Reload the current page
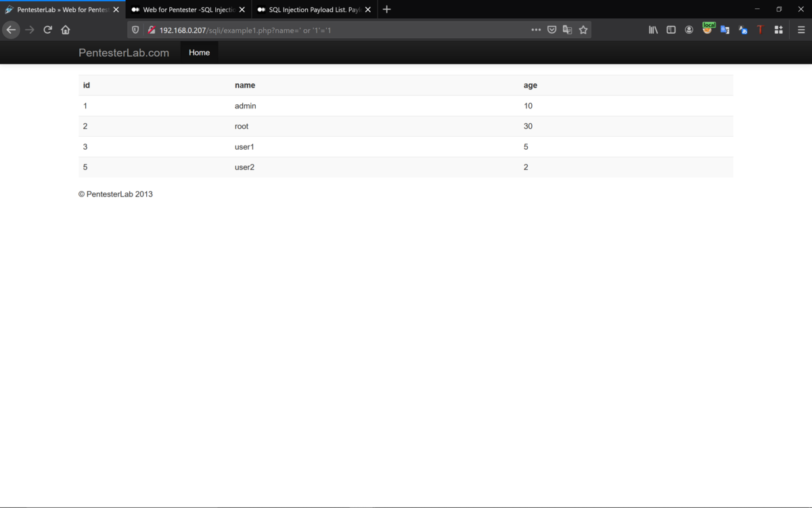812x508 pixels. [x=47, y=30]
